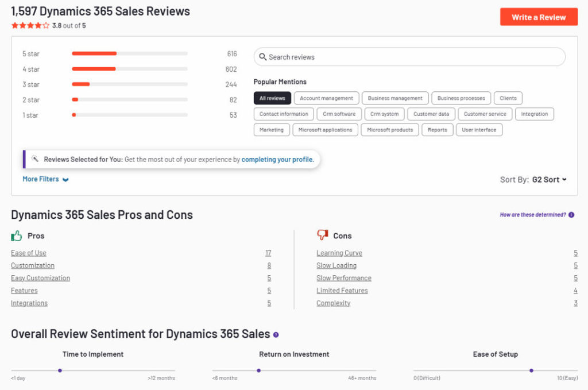This screenshot has height=390, width=588.
Task: Filter reviews by 2 star bar
Action: coord(130,100)
